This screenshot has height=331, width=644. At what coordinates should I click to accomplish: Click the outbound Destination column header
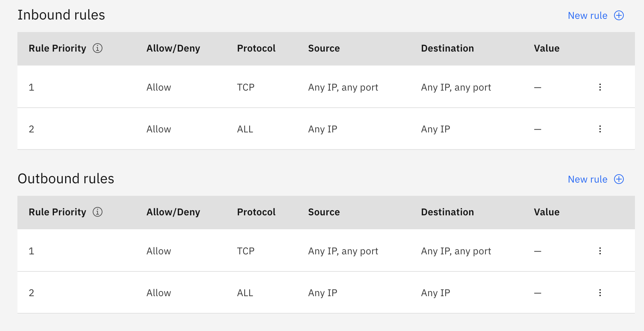447,212
